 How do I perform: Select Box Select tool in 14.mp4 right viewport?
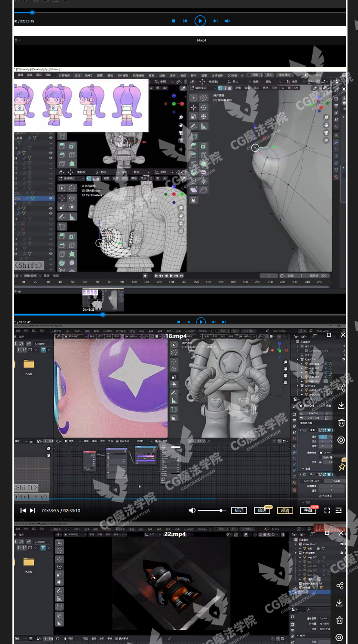click(194, 97)
